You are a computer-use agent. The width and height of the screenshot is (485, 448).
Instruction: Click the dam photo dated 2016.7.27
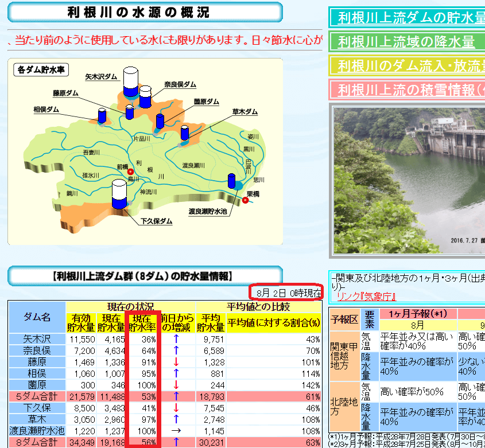tap(409, 181)
